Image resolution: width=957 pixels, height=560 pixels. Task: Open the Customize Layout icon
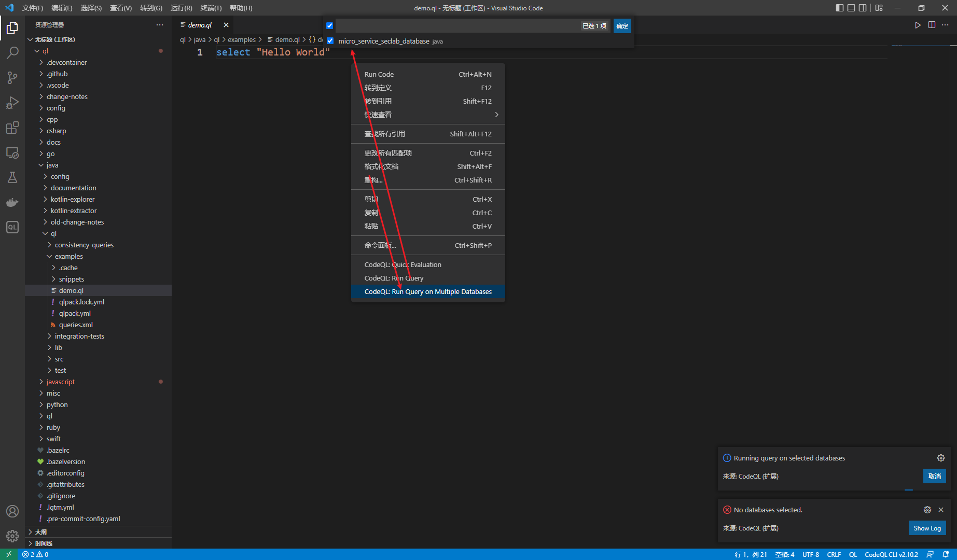pos(879,8)
